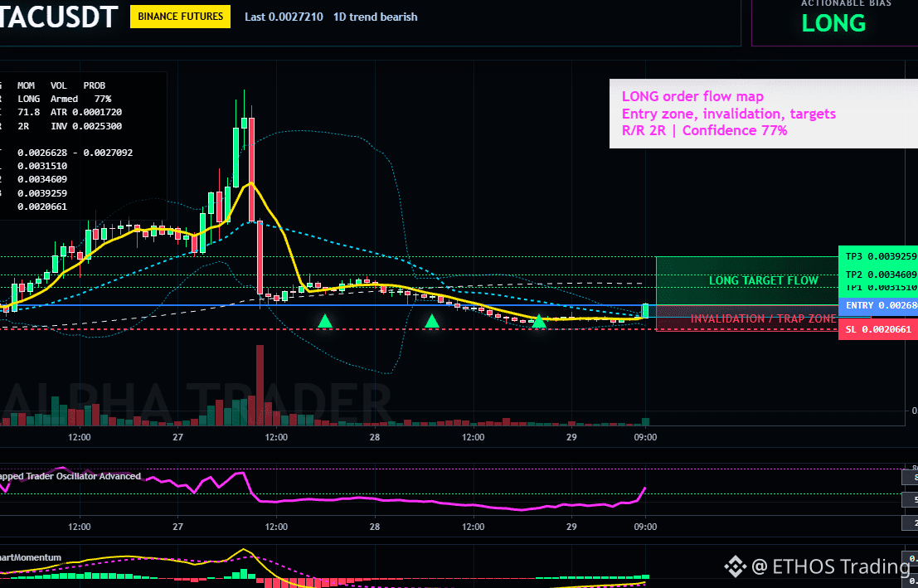Click the green triangle signal just before 28
918x588 pixels.
tap(326, 320)
